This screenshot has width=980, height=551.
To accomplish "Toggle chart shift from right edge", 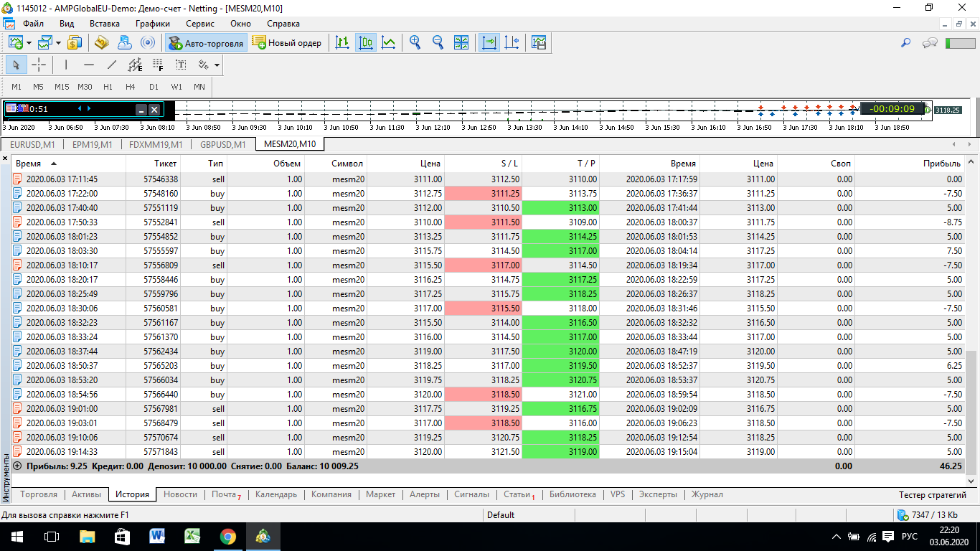I will [x=512, y=43].
